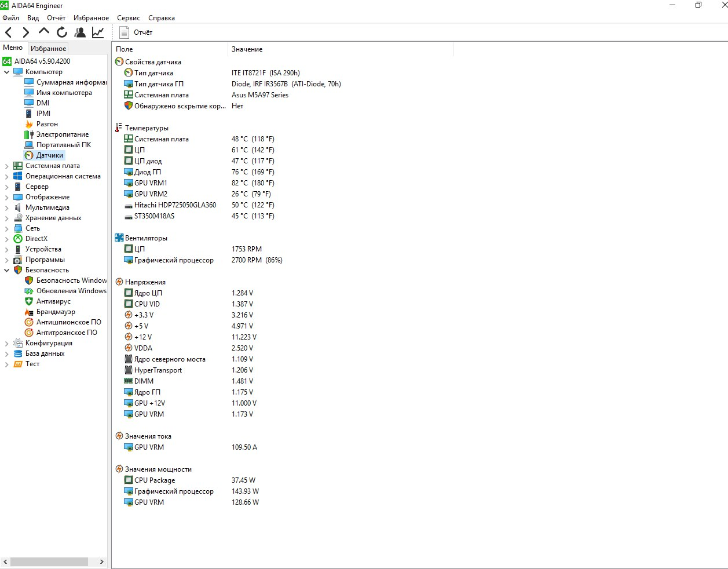Expand the Отображение tree node
Screen dimensions: 728x569
pos(6,197)
